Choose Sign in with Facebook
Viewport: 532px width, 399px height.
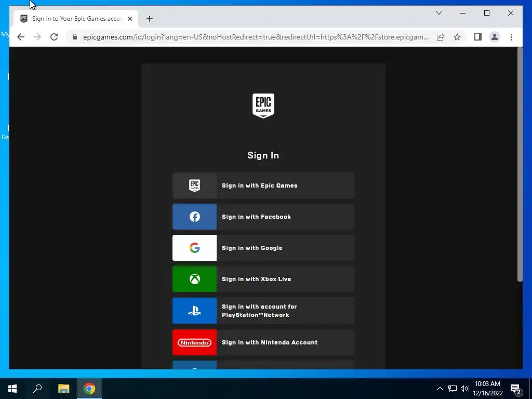point(263,217)
